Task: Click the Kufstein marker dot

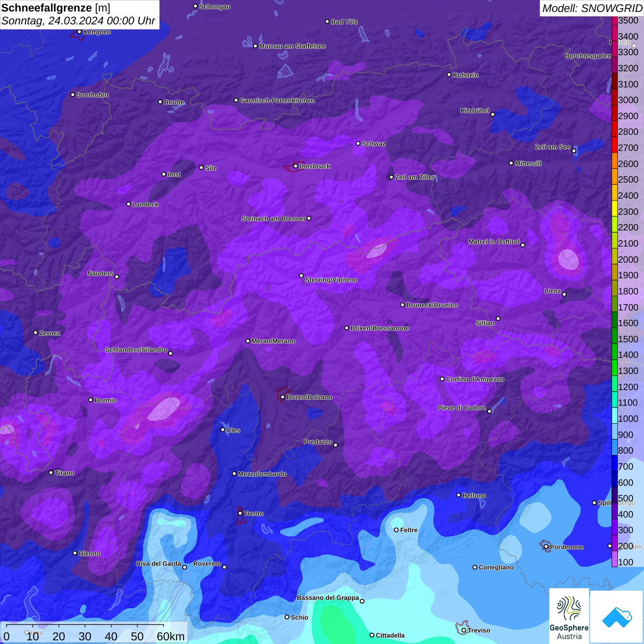Action: point(449,75)
